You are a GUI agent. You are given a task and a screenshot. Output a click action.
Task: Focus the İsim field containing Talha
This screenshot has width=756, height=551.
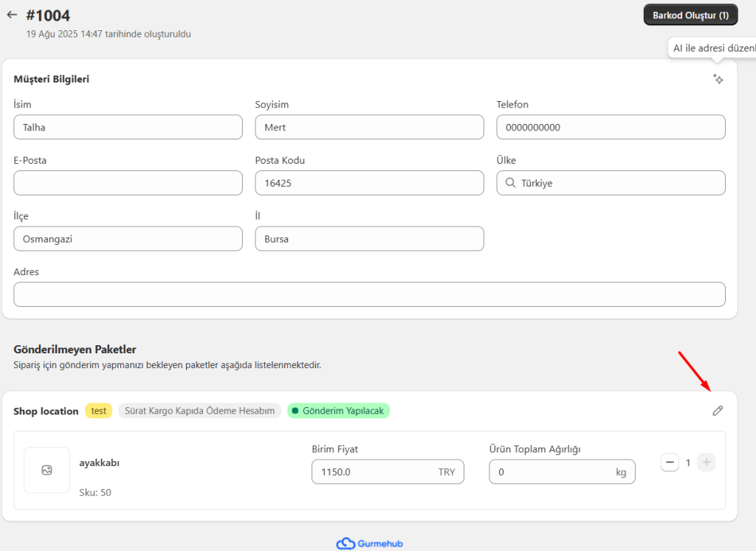point(128,127)
